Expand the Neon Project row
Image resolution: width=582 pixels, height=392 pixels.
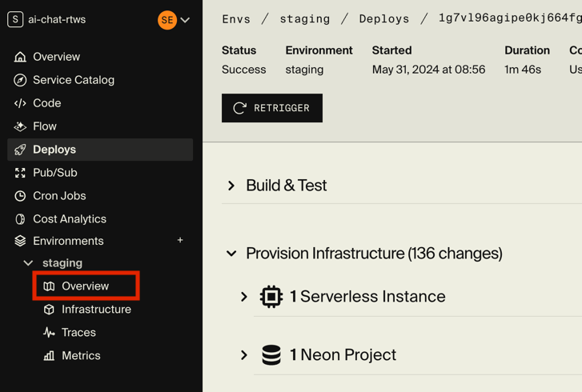coord(244,355)
